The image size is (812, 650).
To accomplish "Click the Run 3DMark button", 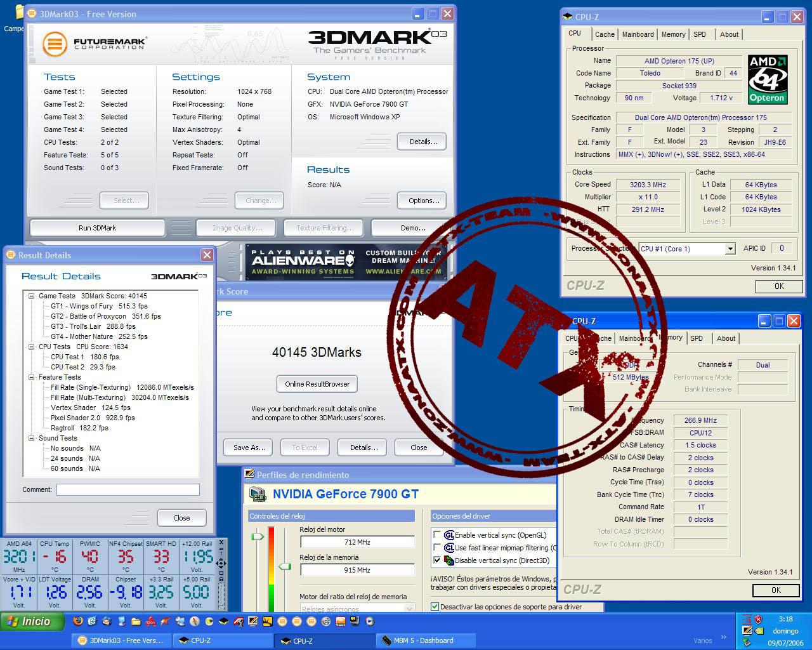I will coord(97,228).
